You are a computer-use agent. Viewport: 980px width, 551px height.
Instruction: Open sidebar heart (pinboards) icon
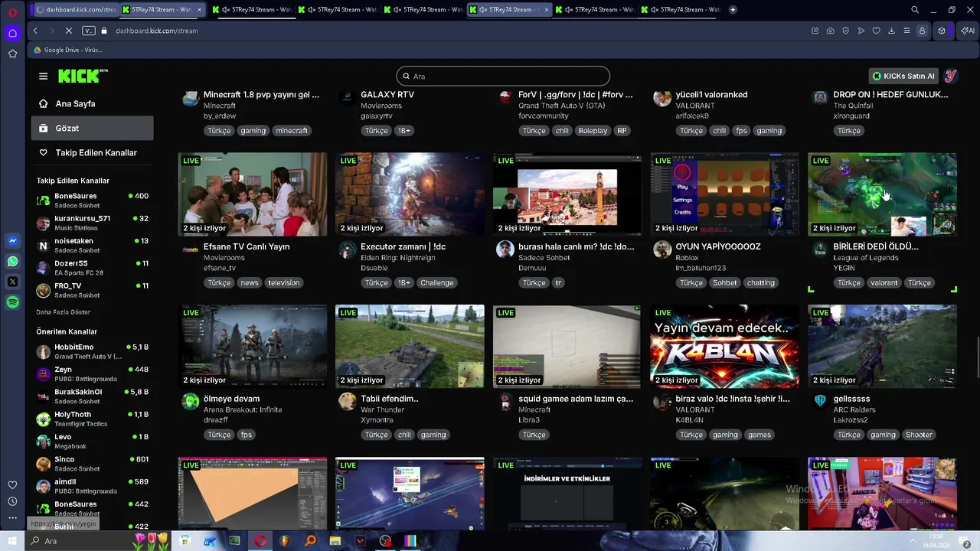click(12, 484)
